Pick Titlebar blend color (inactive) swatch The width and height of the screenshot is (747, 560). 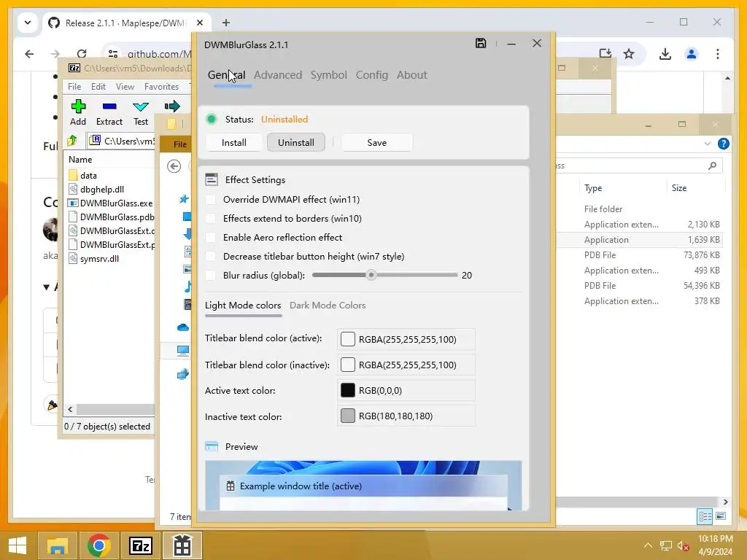click(x=348, y=365)
